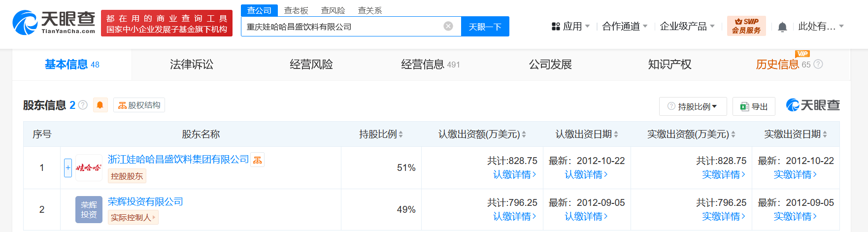Switch to the 查关系 search tab
The height and width of the screenshot is (232, 868).
click(x=370, y=10)
